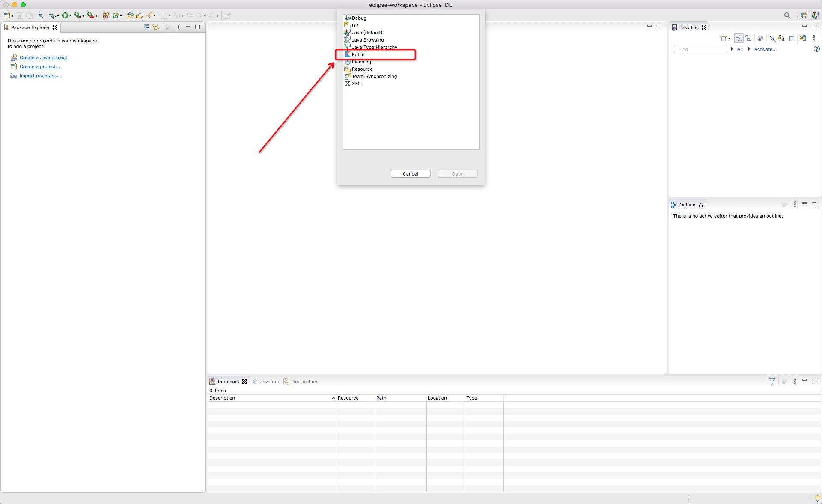Screen dimensions: 822x504
Task: Sort Problems by Description column header
Action: tap(272, 398)
